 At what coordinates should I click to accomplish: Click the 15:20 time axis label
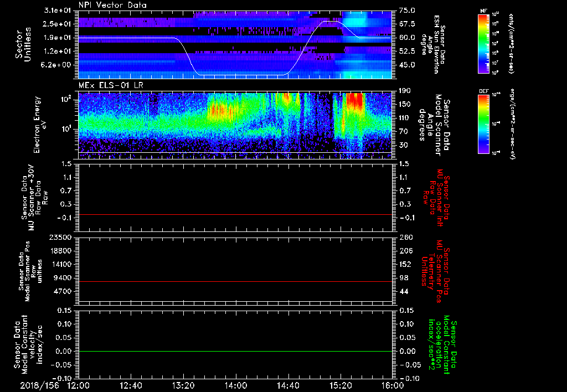(x=340, y=385)
